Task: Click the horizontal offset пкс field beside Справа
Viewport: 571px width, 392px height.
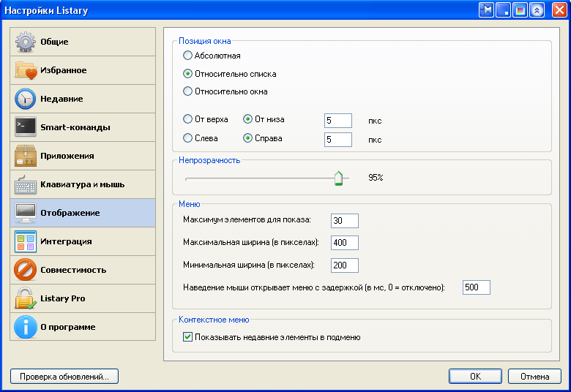Action: pyautogui.click(x=338, y=140)
